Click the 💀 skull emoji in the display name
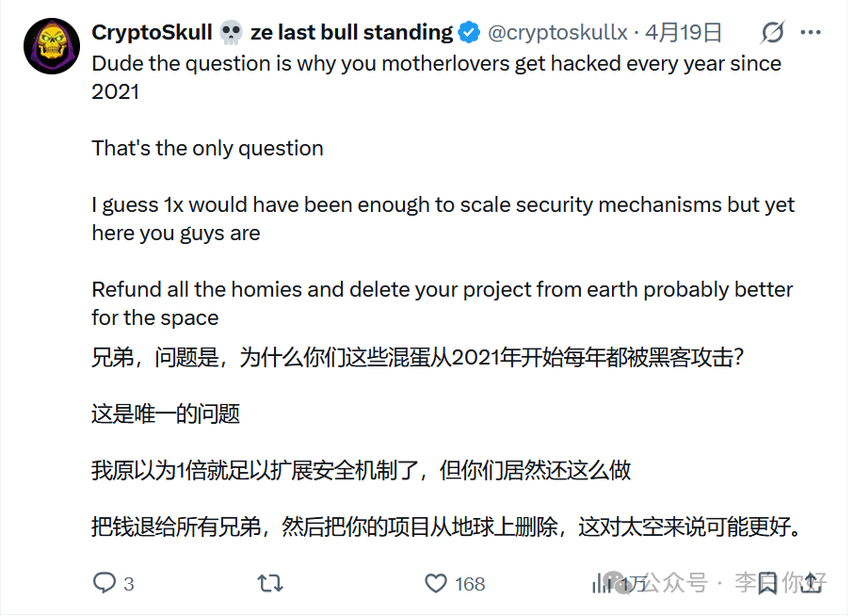This screenshot has height=616, width=854. tap(229, 31)
